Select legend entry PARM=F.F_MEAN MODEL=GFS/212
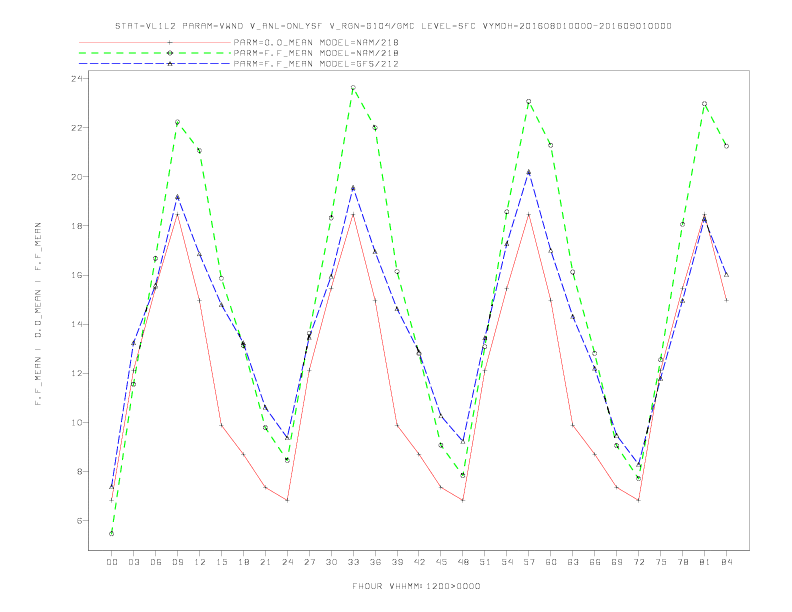This screenshot has width=792, height=612. 316,64
